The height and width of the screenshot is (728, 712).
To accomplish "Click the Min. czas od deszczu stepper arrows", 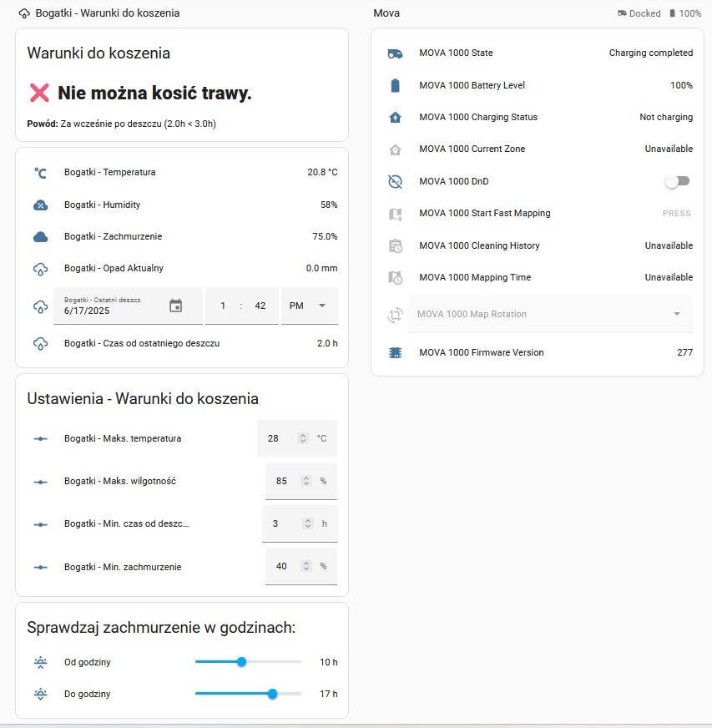I will click(308, 523).
